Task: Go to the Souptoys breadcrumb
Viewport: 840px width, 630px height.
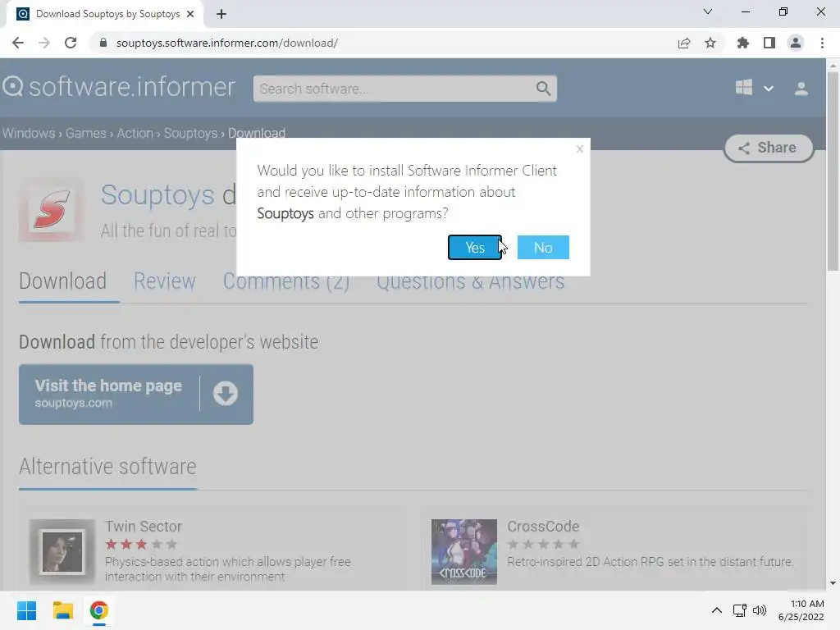Action: pyautogui.click(x=190, y=133)
